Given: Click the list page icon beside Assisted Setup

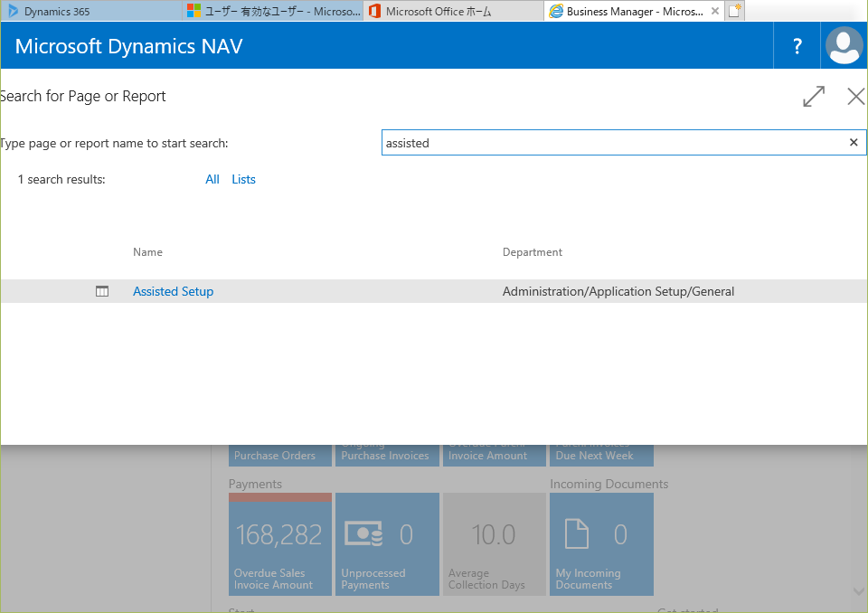Looking at the screenshot, I should [x=102, y=291].
